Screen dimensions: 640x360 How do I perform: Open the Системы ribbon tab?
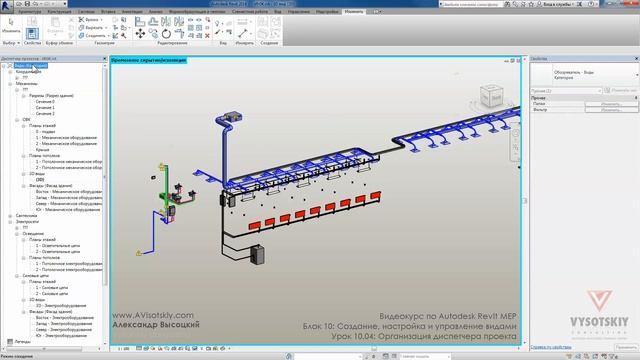tap(86, 12)
